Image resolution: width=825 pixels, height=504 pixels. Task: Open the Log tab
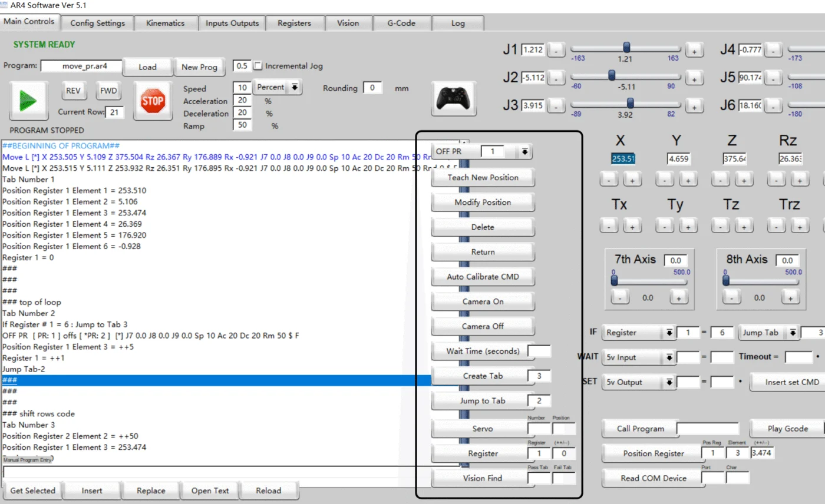[x=458, y=23]
